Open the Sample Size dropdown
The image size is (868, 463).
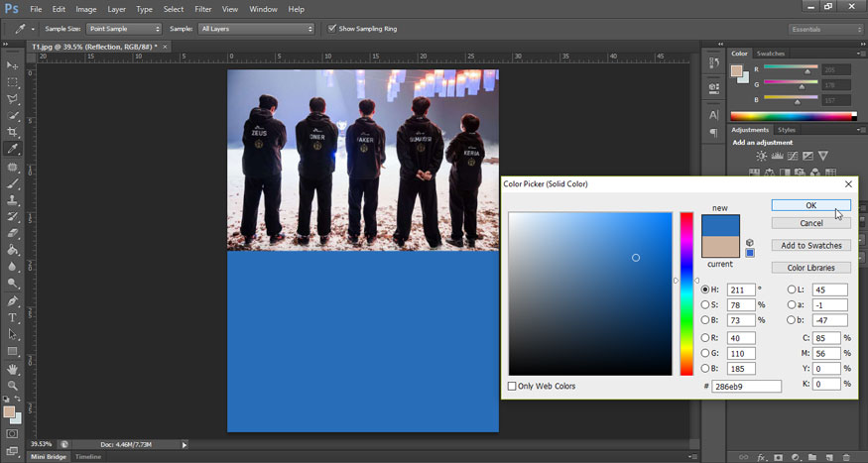click(123, 29)
